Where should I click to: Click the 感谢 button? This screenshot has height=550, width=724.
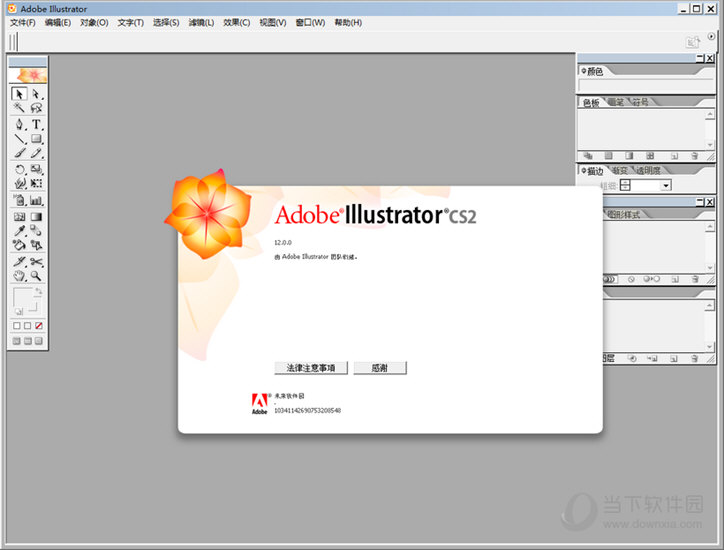[x=380, y=368]
